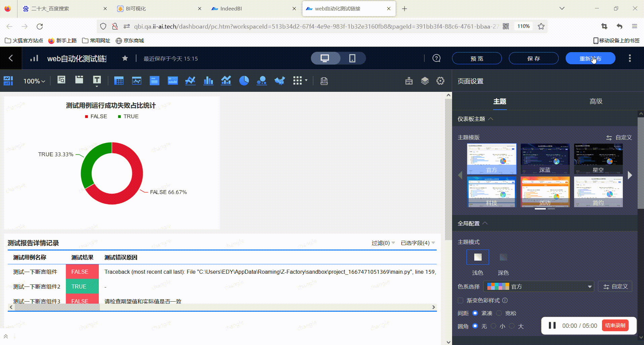Select the 宽松 spacing radio button
This screenshot has height=345, width=644.
pyautogui.click(x=499, y=313)
